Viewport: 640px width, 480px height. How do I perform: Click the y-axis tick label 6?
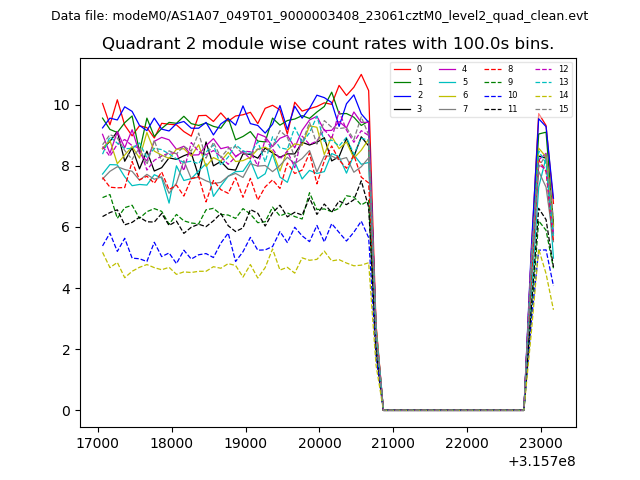point(66,227)
